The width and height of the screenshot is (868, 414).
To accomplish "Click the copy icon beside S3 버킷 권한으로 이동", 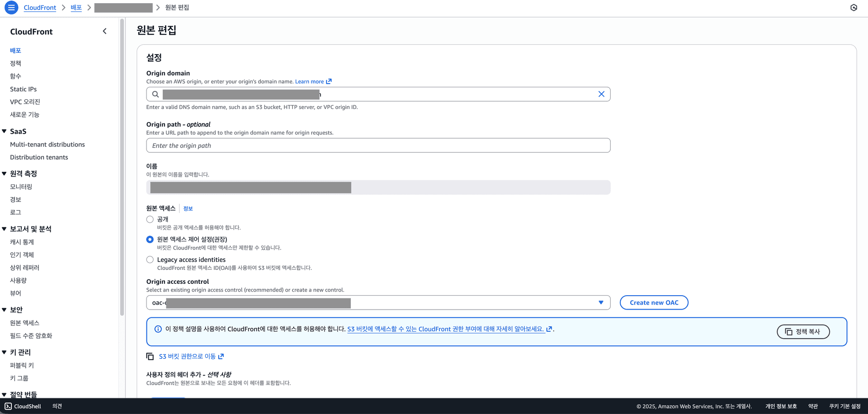I will point(150,357).
